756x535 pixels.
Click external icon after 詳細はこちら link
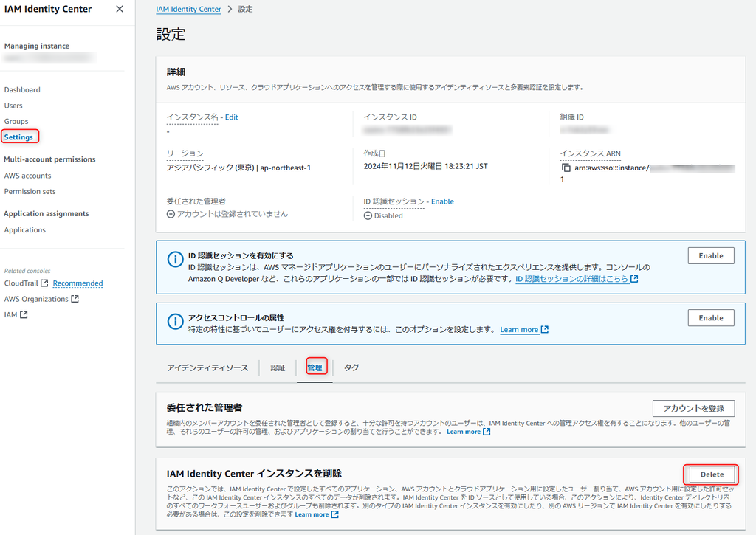(x=634, y=279)
